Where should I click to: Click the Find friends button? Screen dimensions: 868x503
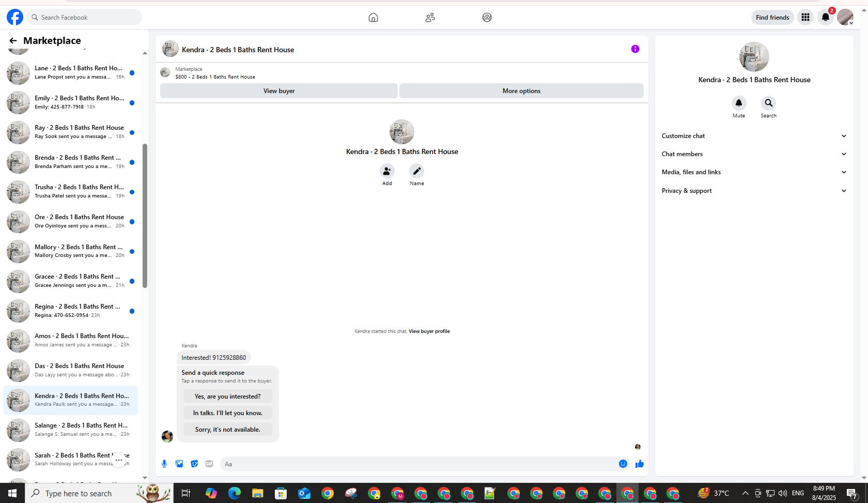click(x=772, y=17)
